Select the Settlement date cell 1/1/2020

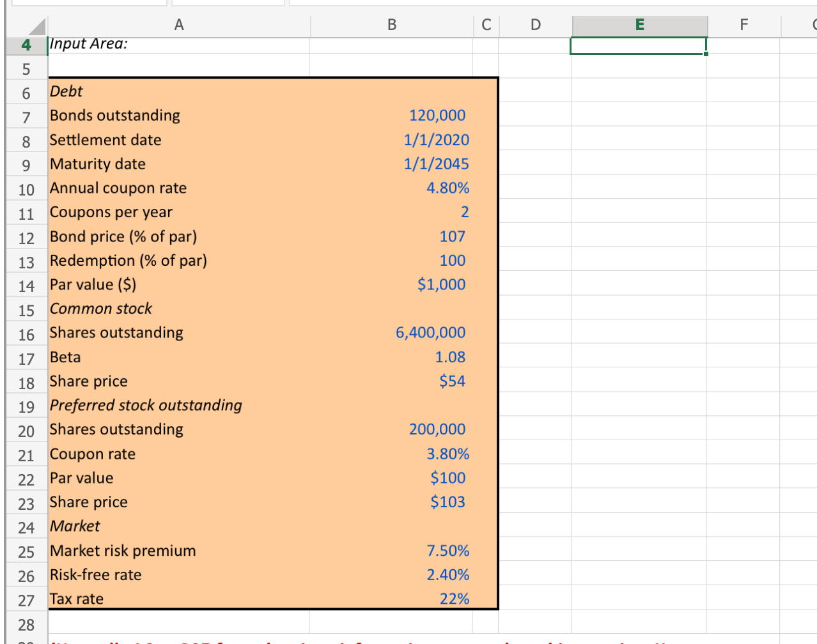[x=391, y=140]
